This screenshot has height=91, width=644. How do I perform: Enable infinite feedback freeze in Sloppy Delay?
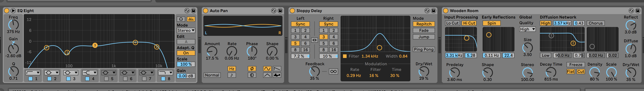pyautogui.click(x=333, y=71)
